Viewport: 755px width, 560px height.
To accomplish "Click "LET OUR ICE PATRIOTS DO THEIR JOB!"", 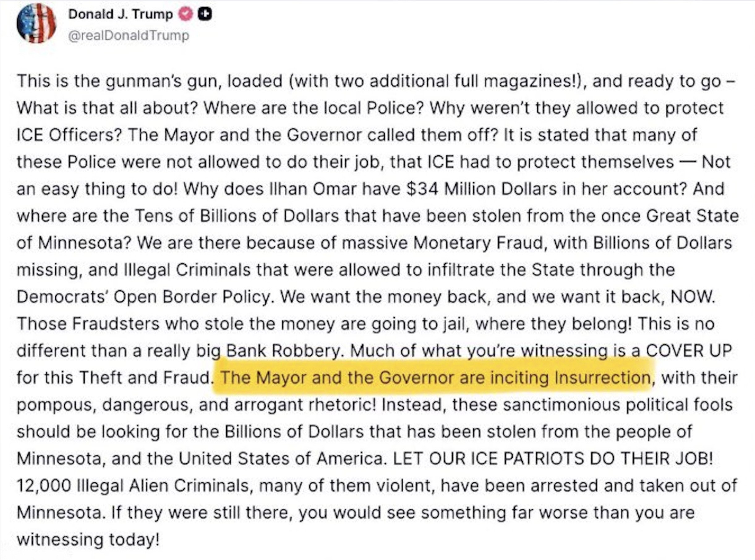I will (x=552, y=459).
